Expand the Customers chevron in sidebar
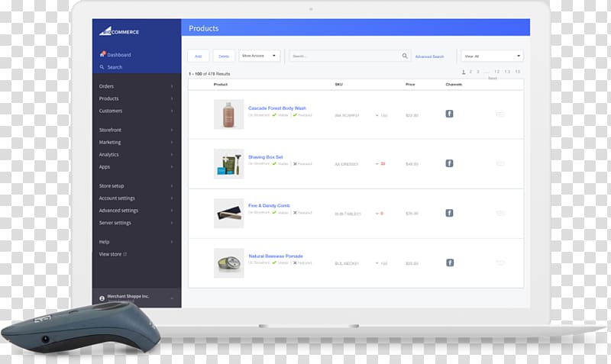Viewport: 611px width, 364px height. [172, 111]
